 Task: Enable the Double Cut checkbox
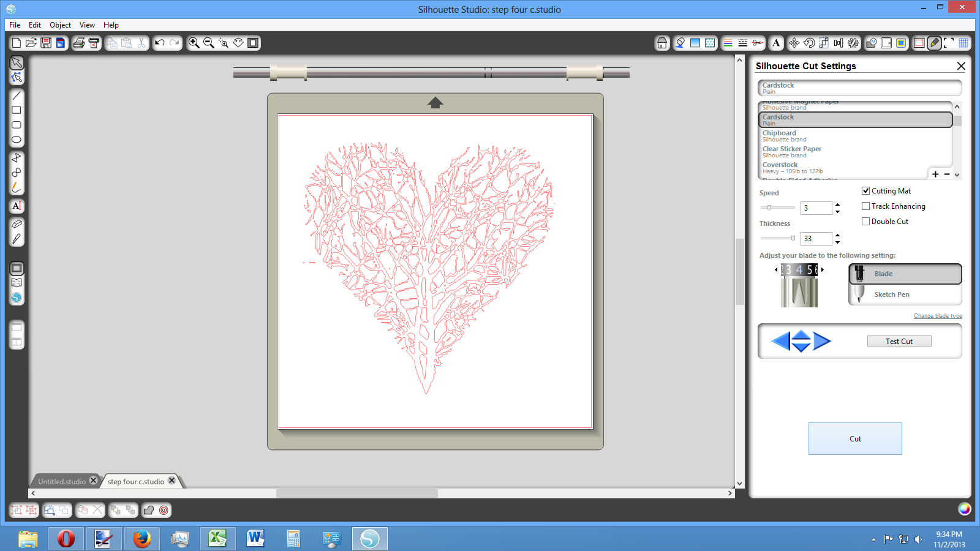tap(865, 222)
